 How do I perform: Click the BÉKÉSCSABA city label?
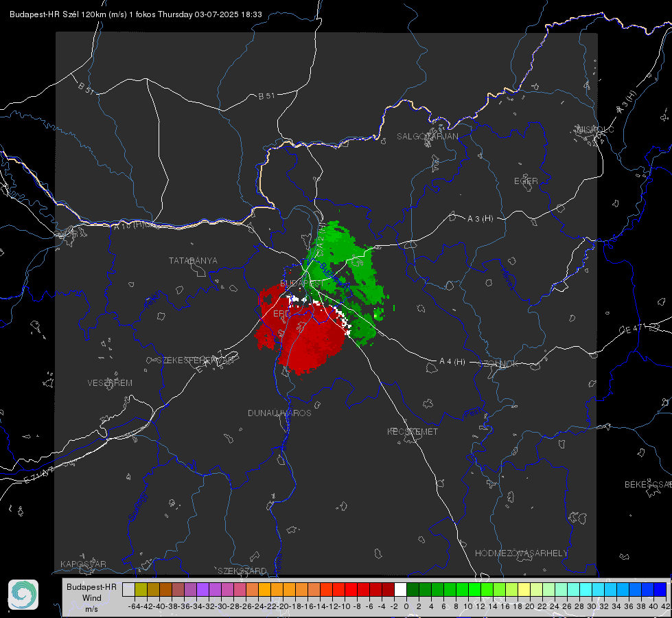pyautogui.click(x=648, y=484)
